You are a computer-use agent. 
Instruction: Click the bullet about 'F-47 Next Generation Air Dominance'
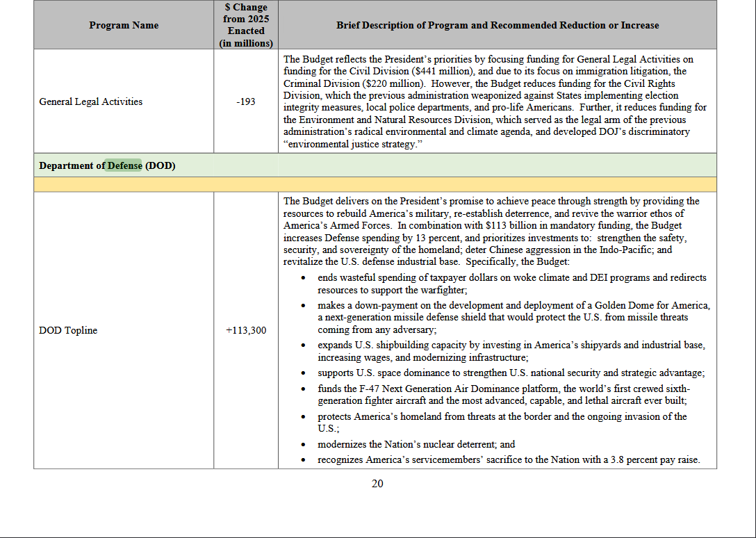point(504,395)
